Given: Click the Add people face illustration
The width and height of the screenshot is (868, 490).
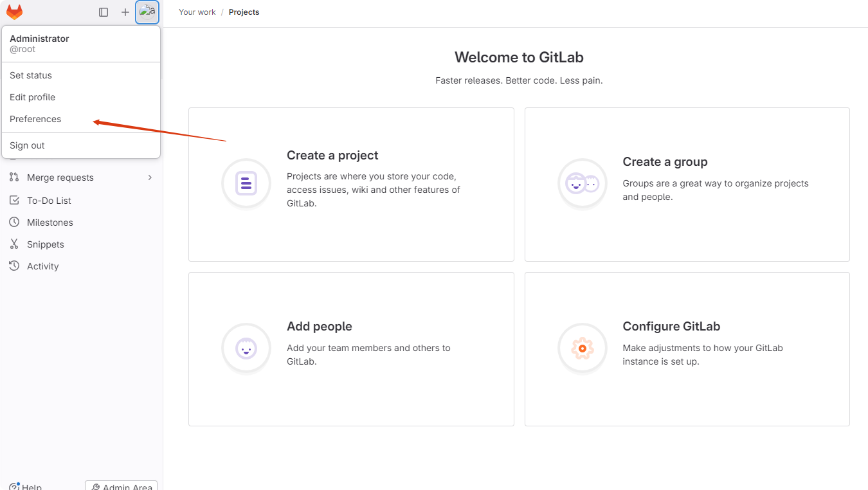Looking at the screenshot, I should pyautogui.click(x=246, y=349).
